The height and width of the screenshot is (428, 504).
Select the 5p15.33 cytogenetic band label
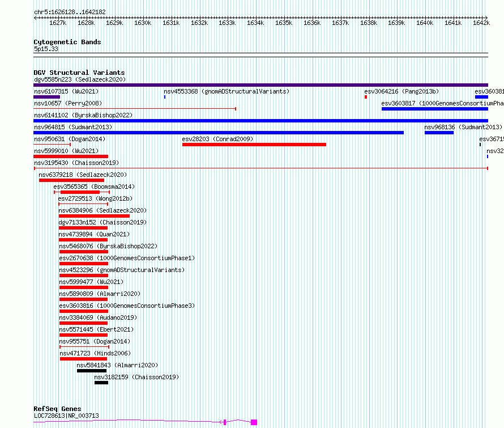coord(46,49)
